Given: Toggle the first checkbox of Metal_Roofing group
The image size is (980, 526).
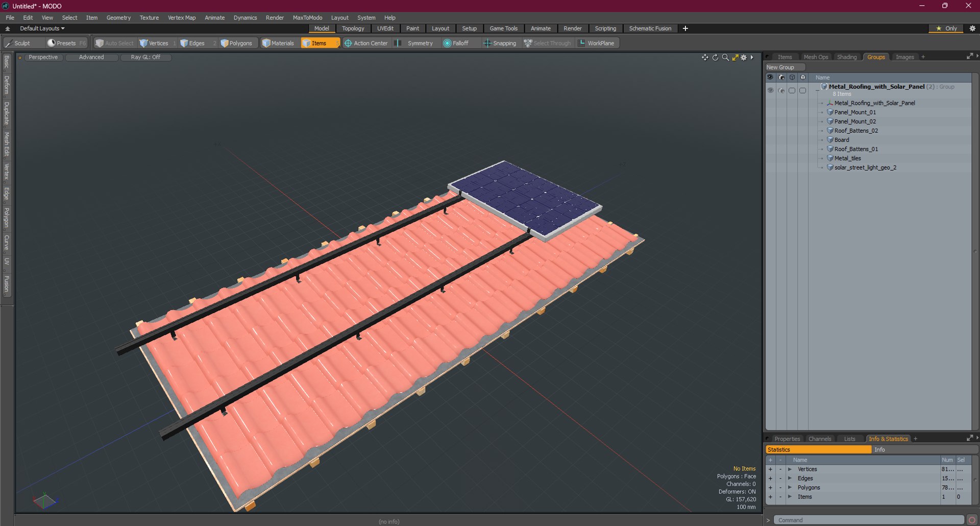Looking at the screenshot, I should [x=792, y=90].
